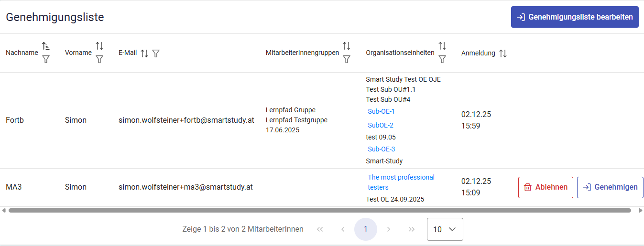Sort table by Anmeldung date
The width and height of the screenshot is (644, 246).
[502, 53]
